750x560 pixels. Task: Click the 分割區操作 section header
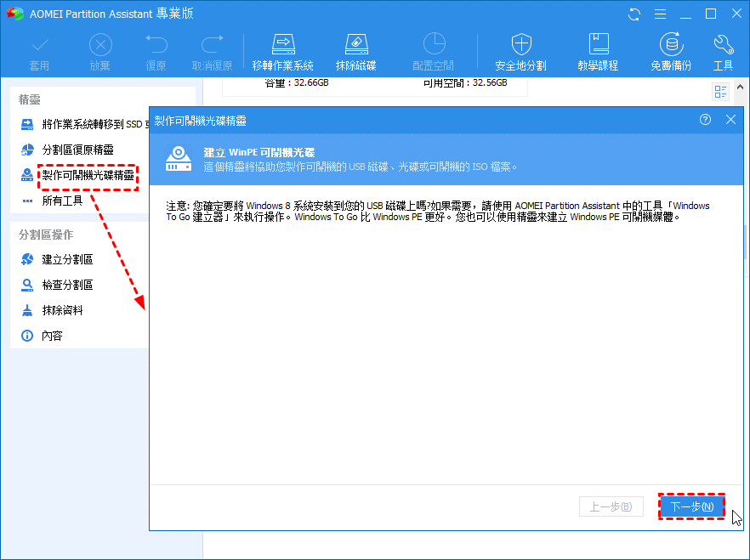point(46,235)
